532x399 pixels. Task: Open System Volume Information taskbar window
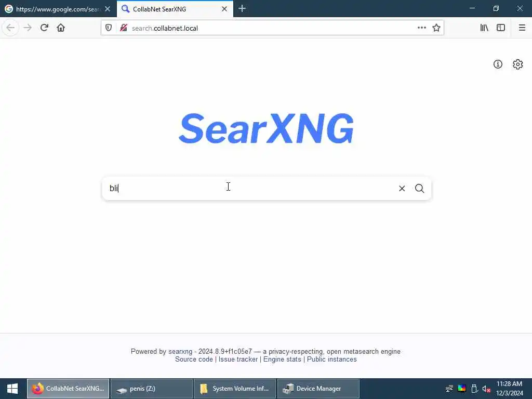(234, 389)
